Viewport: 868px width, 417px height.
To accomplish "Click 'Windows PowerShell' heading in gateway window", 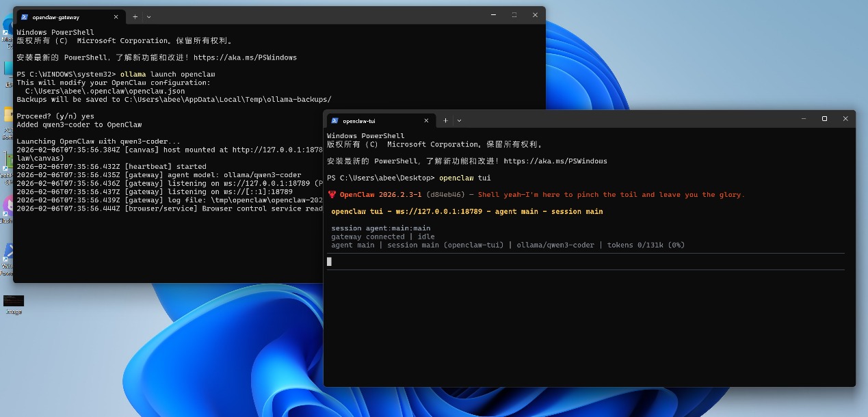I will [x=55, y=33].
